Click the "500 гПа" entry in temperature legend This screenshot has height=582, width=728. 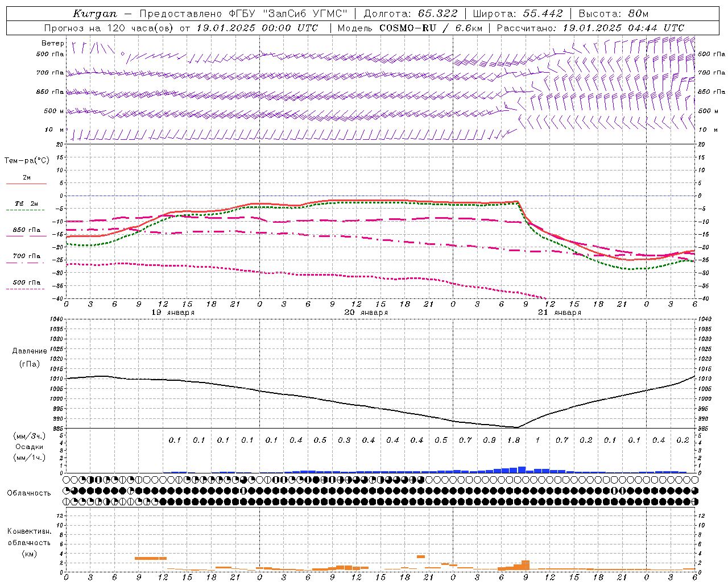coord(27,282)
